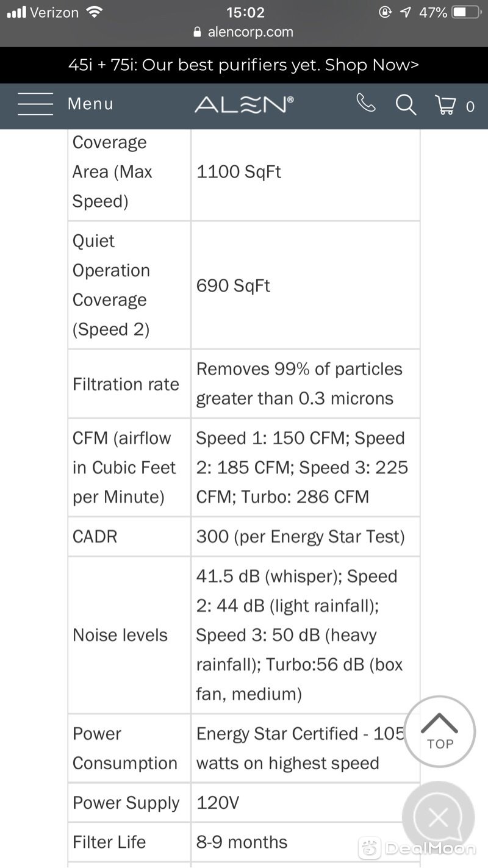Tap the Wi-Fi status icon
Screen dimensions: 488x868
(x=95, y=12)
